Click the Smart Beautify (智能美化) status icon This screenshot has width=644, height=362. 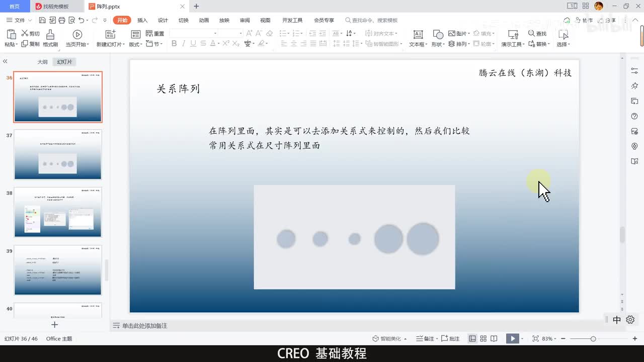376,338
